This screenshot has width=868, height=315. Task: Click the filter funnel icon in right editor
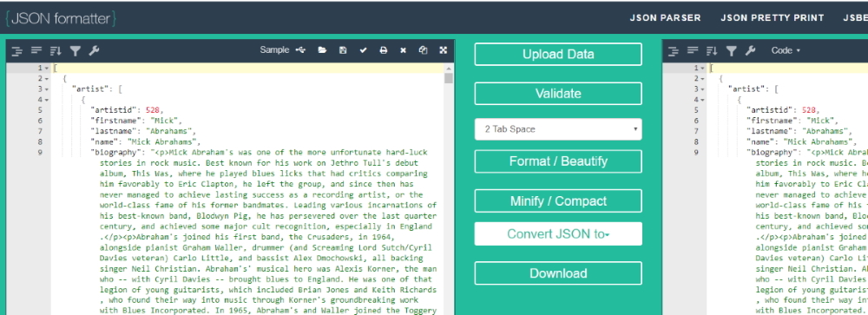point(731,51)
